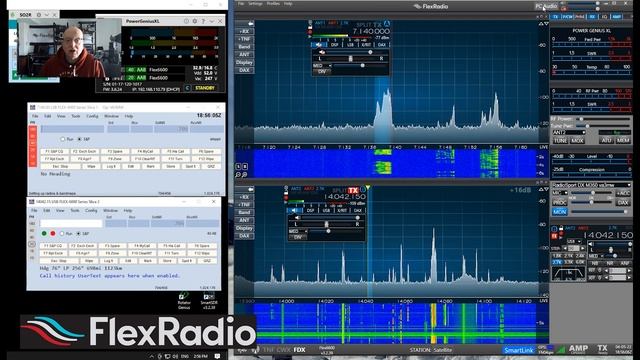Click zoom-in magnifier under 40m waterfall
640x360 pixels.
[x=244, y=175]
